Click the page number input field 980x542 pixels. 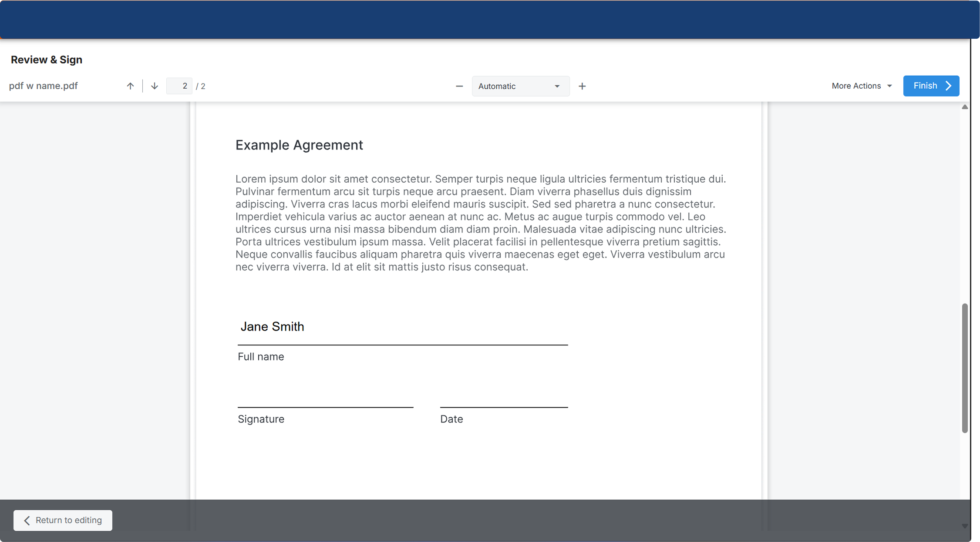pos(179,86)
